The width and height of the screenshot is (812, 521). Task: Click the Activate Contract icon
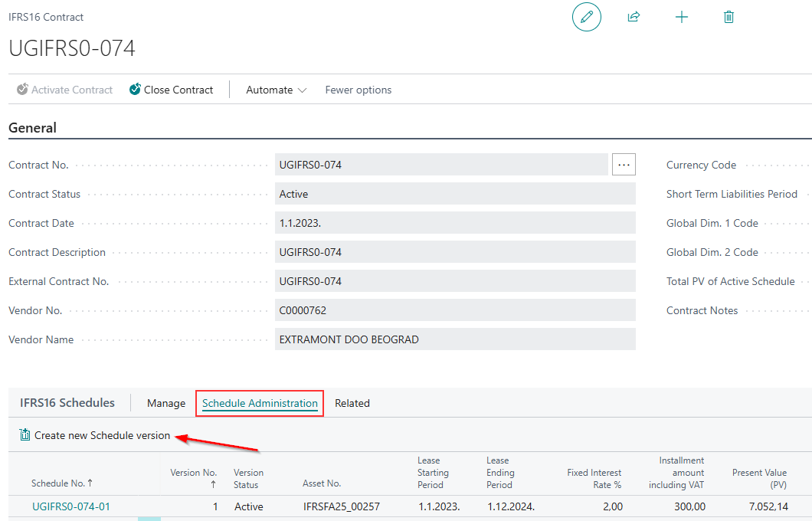click(22, 89)
